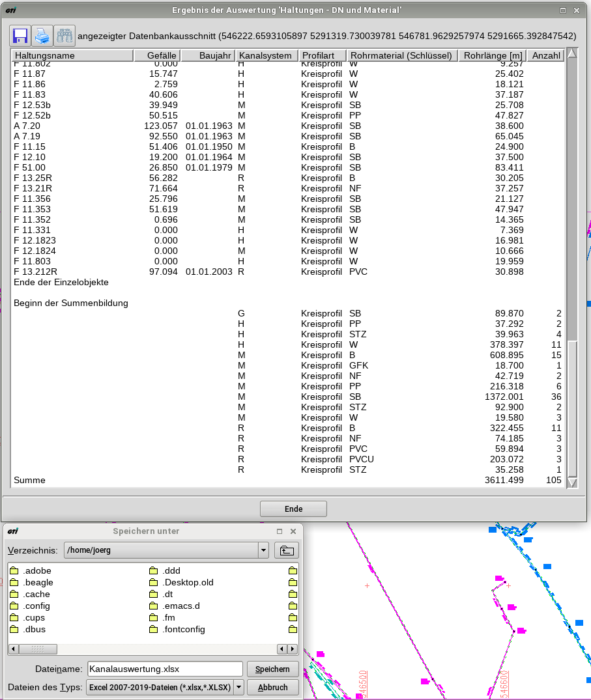Click the binoculars search icon
Viewport: 591px width, 700px height.
(64, 36)
